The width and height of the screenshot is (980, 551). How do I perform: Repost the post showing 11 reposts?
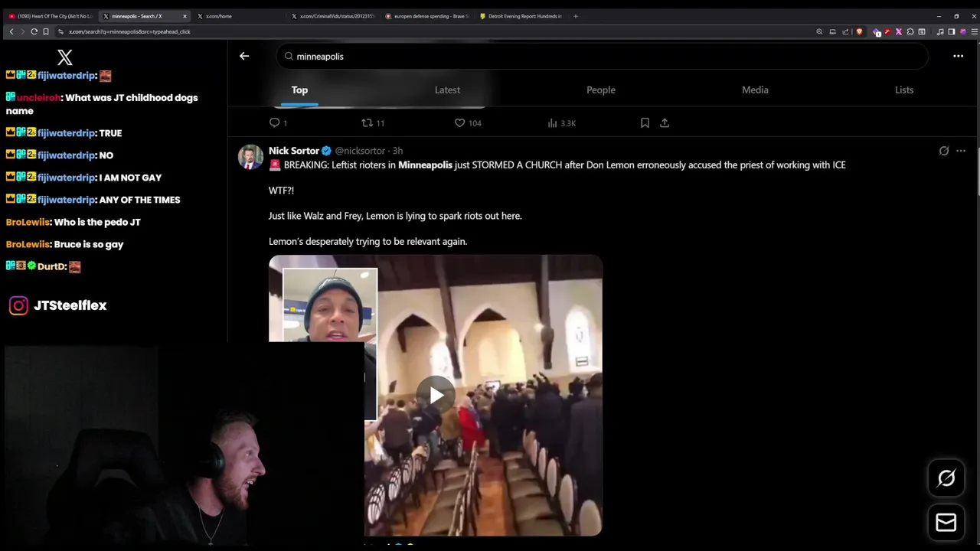click(x=373, y=122)
